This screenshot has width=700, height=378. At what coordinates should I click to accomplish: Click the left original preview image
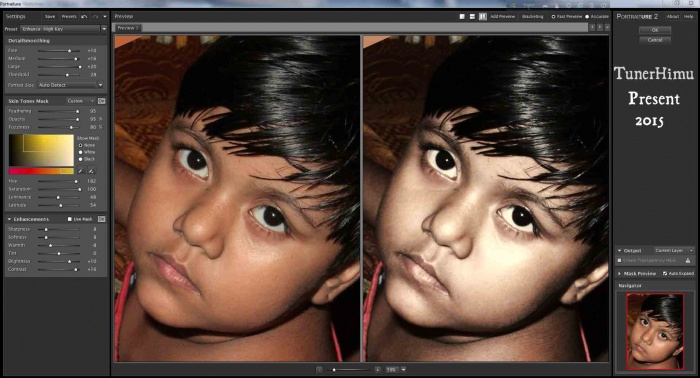click(x=237, y=199)
